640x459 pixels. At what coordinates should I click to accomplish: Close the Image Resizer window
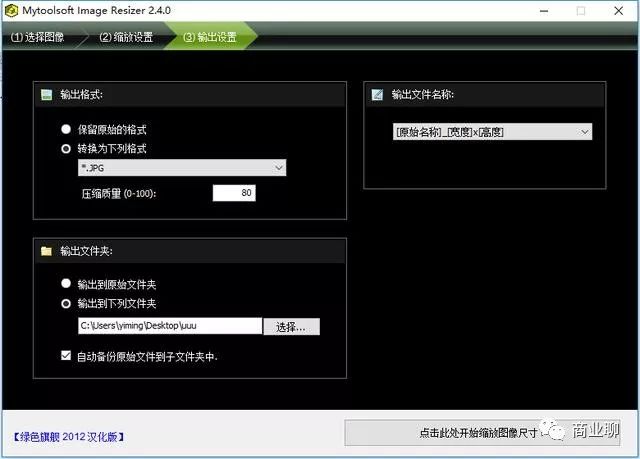click(x=619, y=11)
